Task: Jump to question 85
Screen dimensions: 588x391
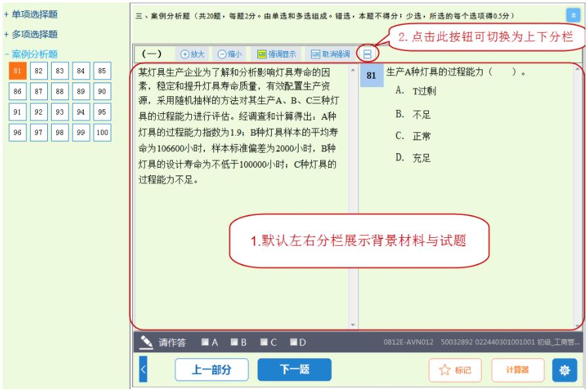Action: point(102,71)
